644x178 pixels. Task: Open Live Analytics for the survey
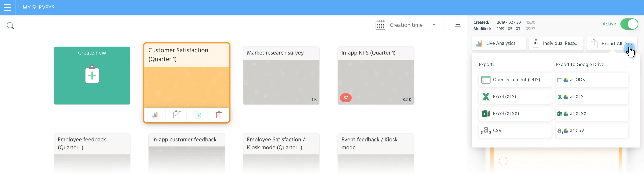(499, 43)
